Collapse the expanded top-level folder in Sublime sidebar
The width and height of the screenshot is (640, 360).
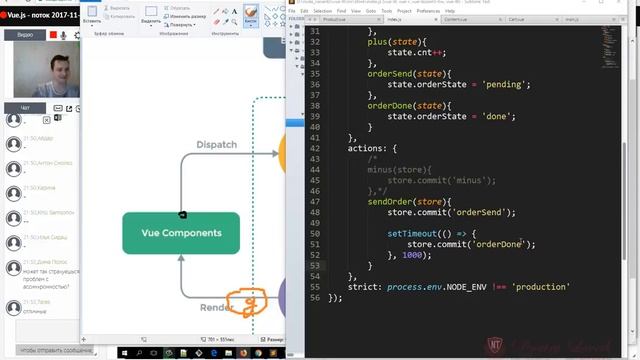[291, 51]
